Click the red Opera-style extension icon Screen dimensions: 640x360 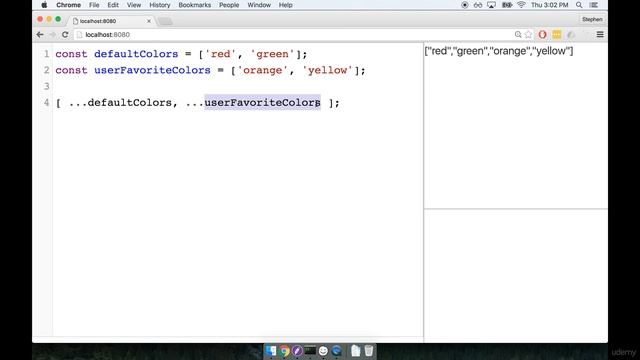[x=542, y=35]
